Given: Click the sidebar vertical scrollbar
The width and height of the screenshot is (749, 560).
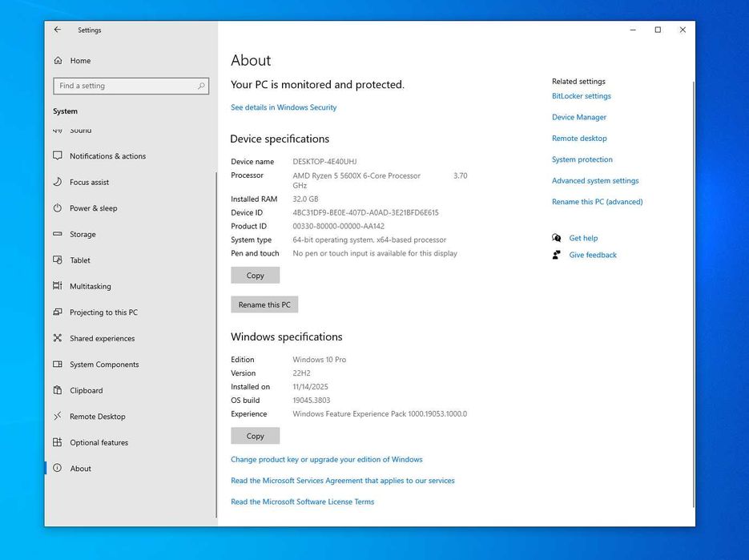Looking at the screenshot, I should point(216,344).
